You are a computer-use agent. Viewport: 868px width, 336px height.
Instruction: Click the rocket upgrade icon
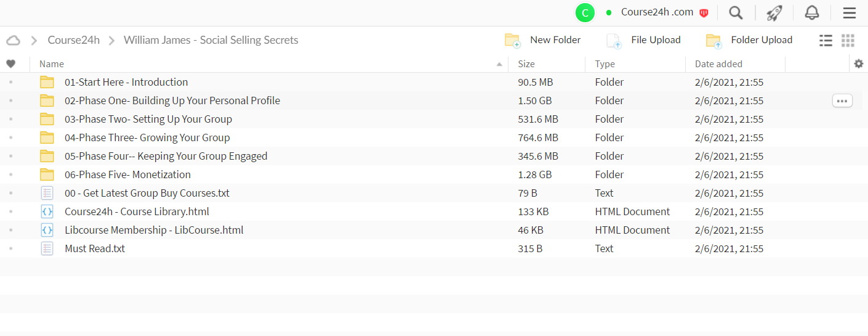(774, 12)
